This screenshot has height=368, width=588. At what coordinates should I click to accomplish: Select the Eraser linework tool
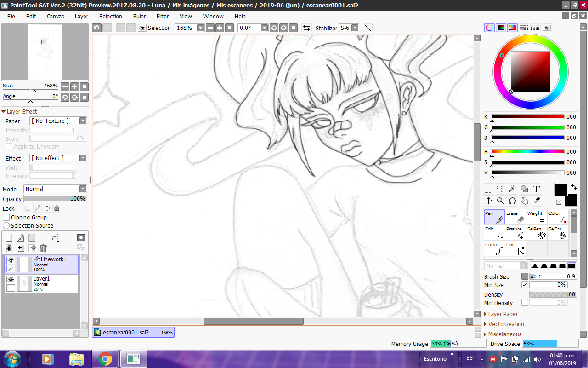click(x=515, y=217)
